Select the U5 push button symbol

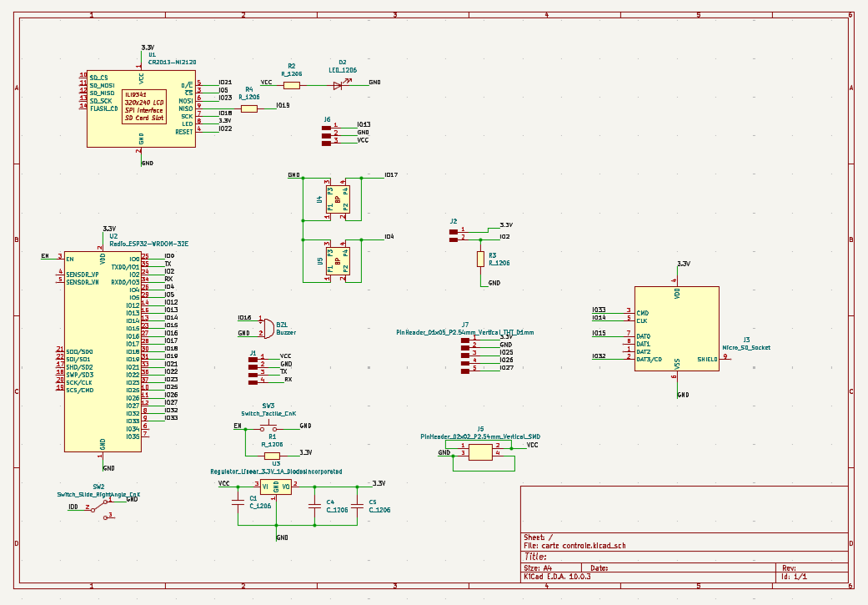[x=338, y=261]
